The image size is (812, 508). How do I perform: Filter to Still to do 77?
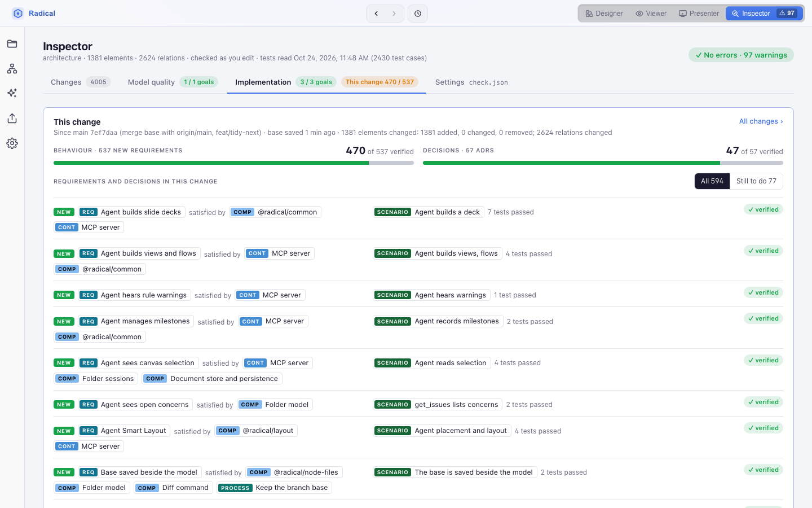click(756, 181)
